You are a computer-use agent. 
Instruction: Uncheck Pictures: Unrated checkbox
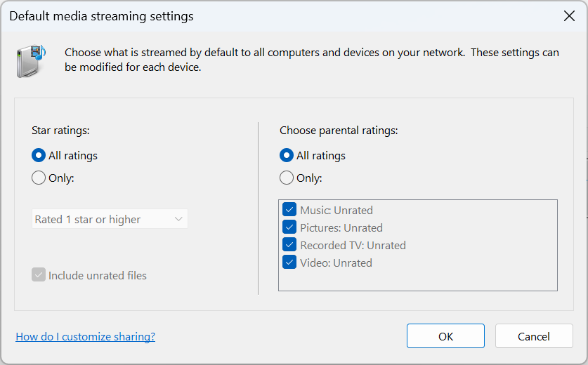289,227
